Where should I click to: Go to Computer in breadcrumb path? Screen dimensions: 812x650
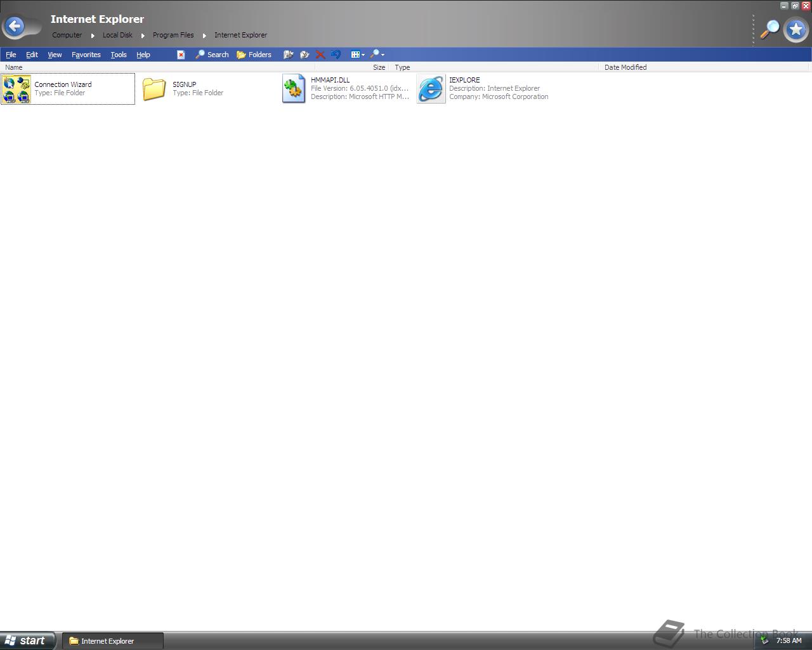click(x=67, y=35)
